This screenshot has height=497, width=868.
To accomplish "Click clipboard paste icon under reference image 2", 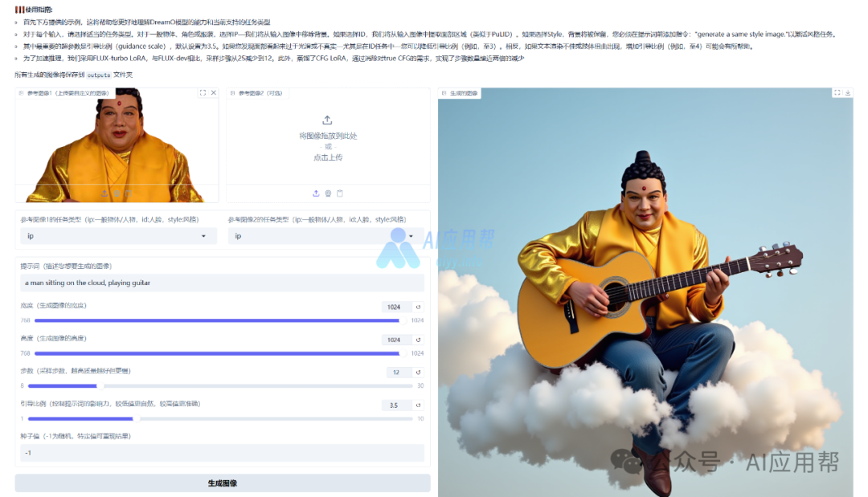I will coord(340,194).
